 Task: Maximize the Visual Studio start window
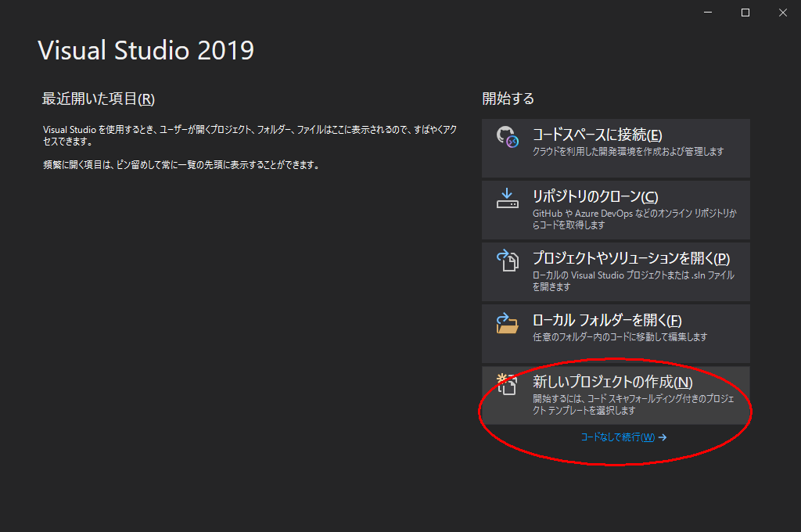point(745,13)
